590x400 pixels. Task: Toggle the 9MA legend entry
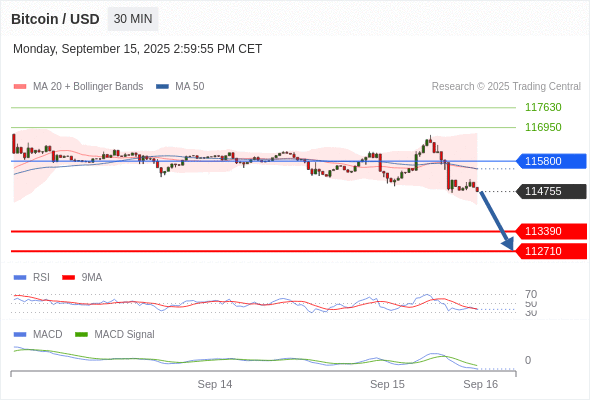tap(82, 277)
